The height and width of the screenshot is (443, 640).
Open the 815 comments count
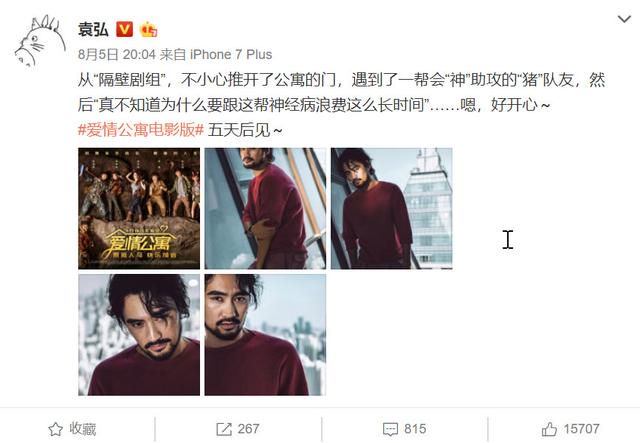click(x=415, y=429)
